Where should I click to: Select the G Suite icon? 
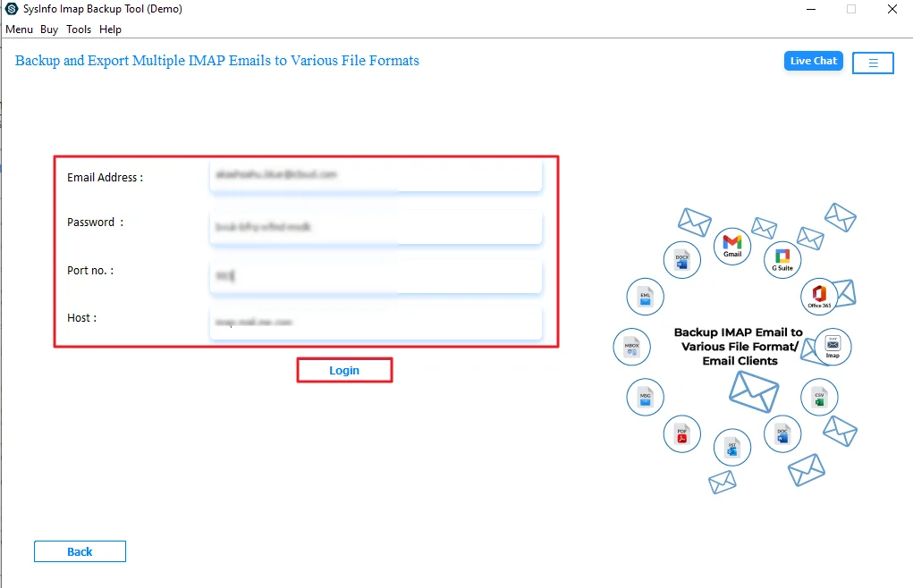[x=782, y=259]
